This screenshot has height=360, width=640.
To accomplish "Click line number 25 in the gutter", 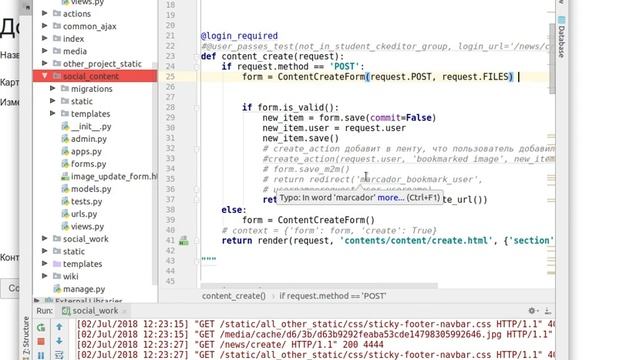I will pos(170,76).
